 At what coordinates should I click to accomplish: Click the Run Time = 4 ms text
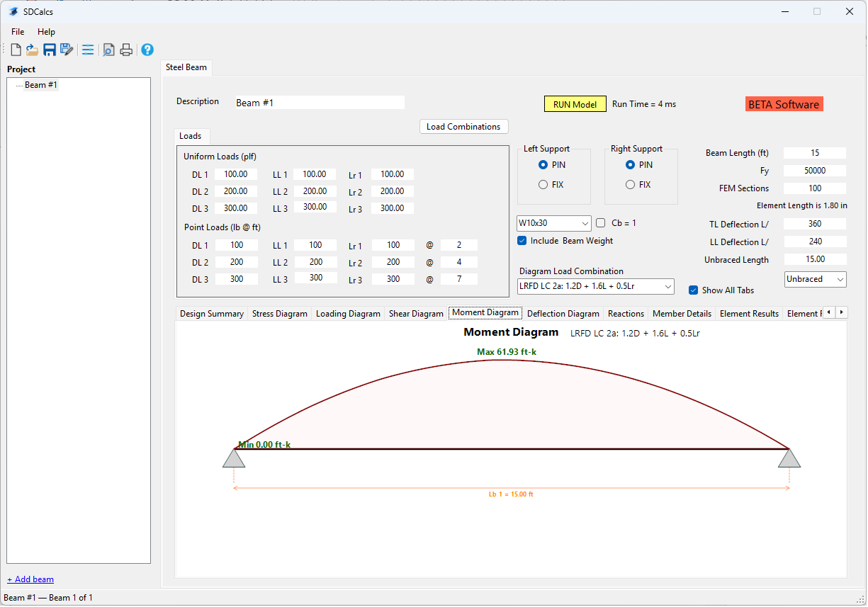[x=644, y=104]
